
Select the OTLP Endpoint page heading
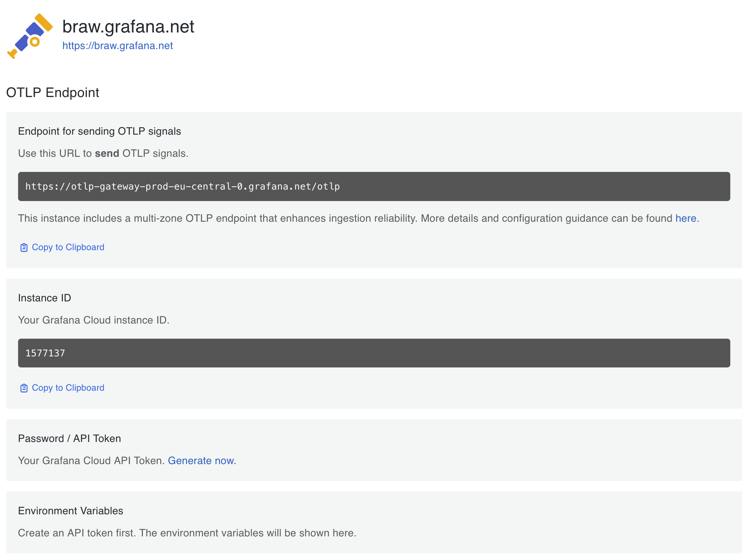tap(52, 93)
